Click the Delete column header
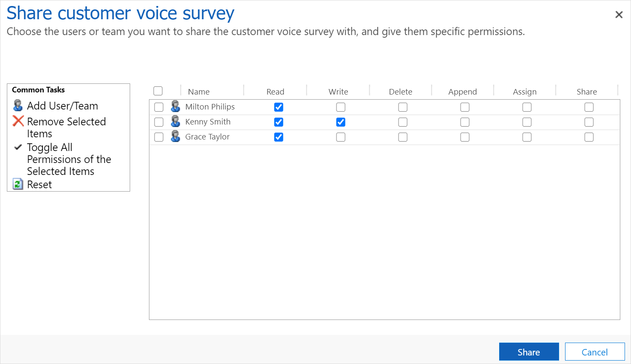 pyautogui.click(x=401, y=92)
